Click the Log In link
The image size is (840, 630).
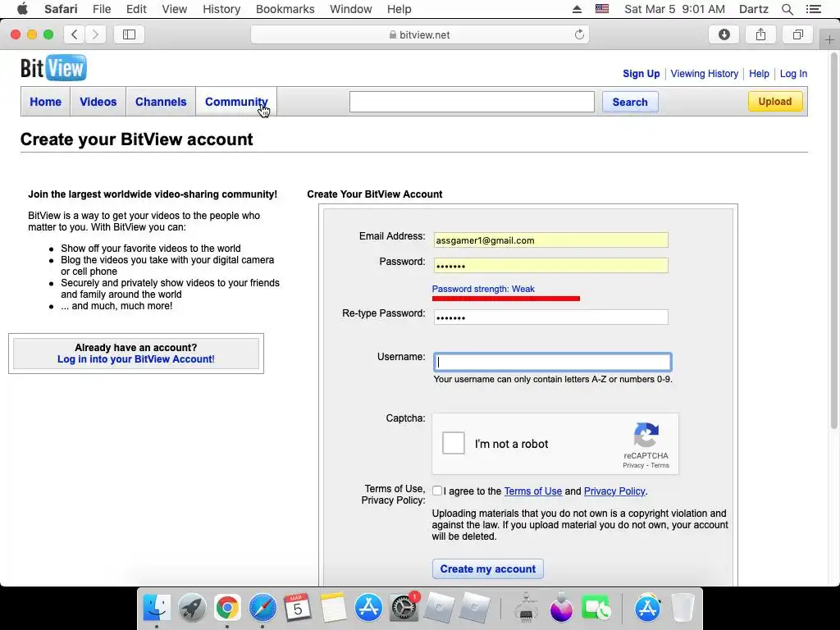(793, 73)
